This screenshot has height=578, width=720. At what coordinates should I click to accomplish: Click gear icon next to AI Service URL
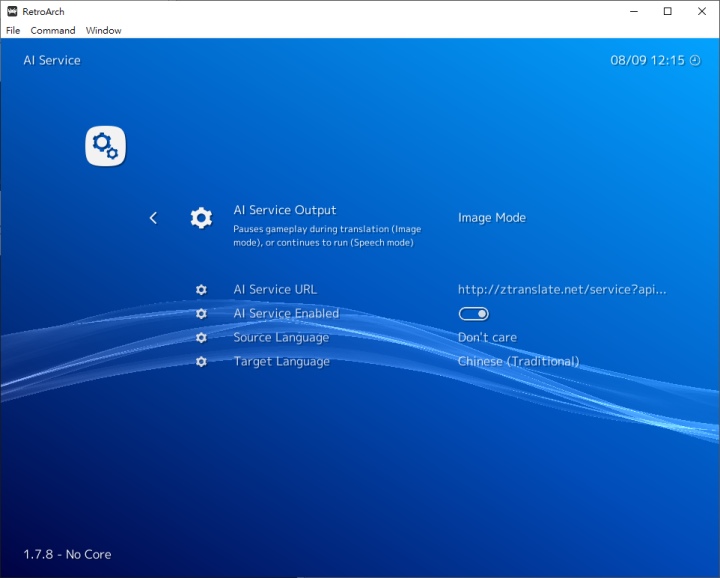(201, 290)
